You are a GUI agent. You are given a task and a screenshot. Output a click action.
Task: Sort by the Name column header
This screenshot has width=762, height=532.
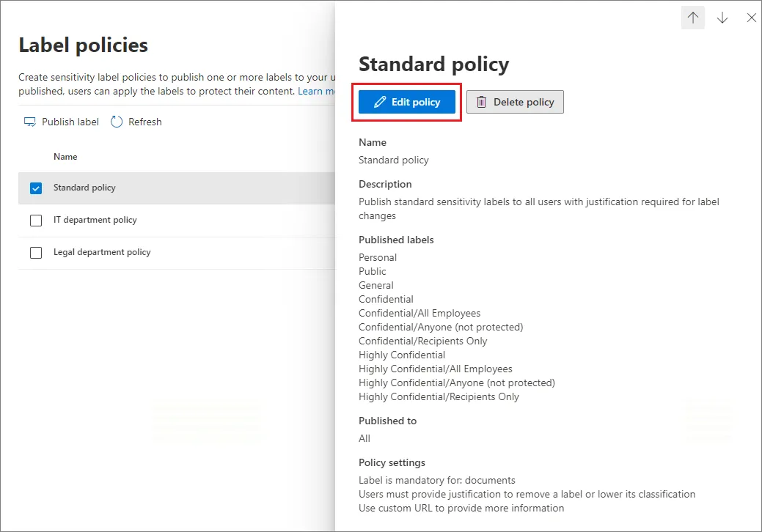65,156
